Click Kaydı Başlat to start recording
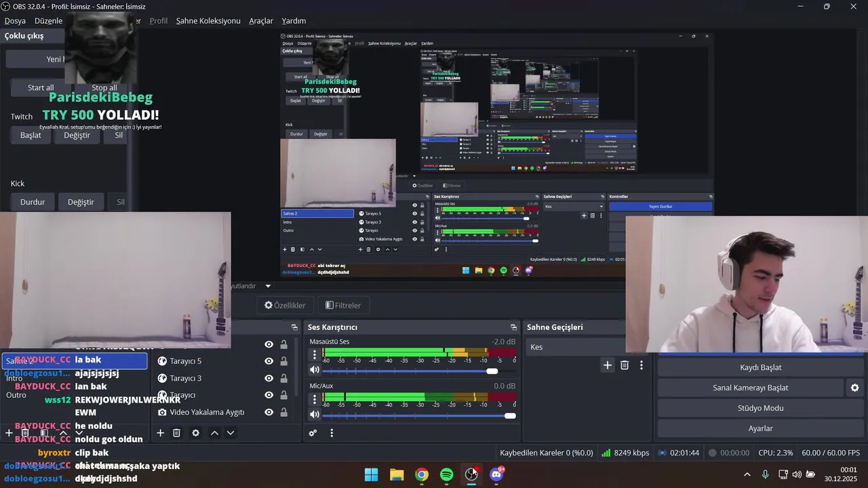Image resolution: width=868 pixels, height=488 pixels. [x=760, y=367]
